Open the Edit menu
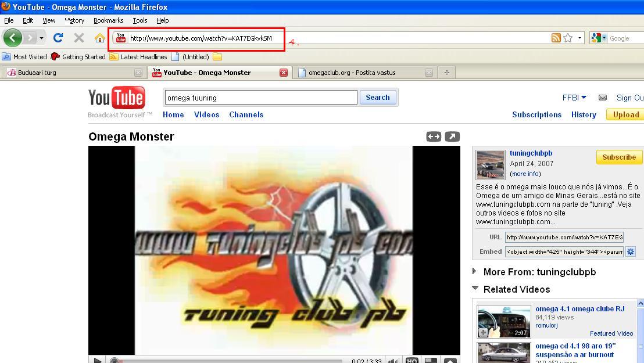 28,20
